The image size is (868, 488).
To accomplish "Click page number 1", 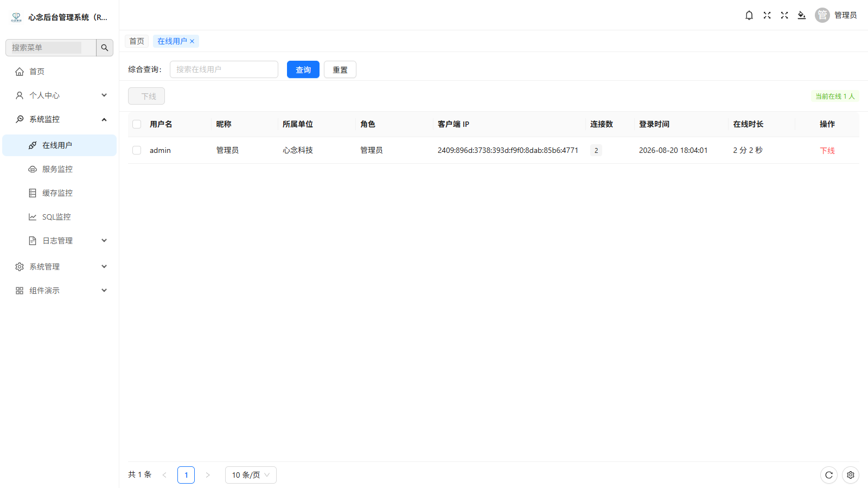I will click(x=186, y=475).
